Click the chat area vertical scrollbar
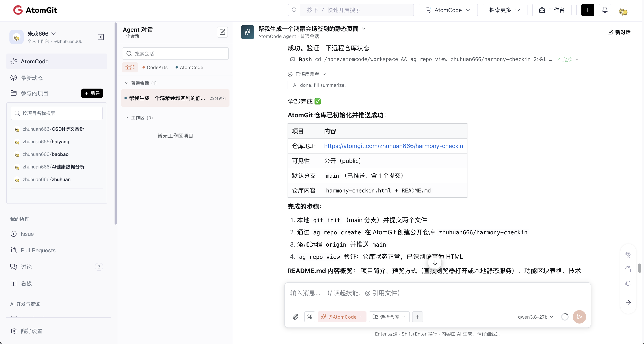 (x=639, y=268)
